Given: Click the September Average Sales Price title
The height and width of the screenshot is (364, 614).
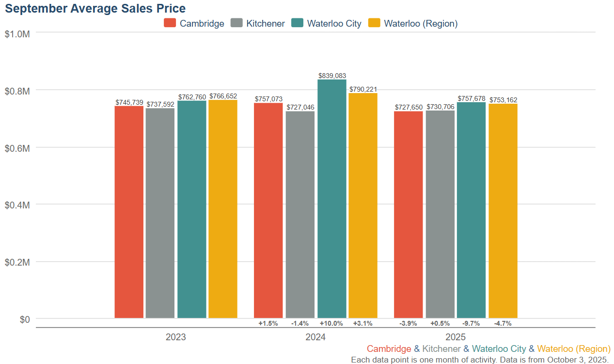Looking at the screenshot, I should [x=95, y=8].
